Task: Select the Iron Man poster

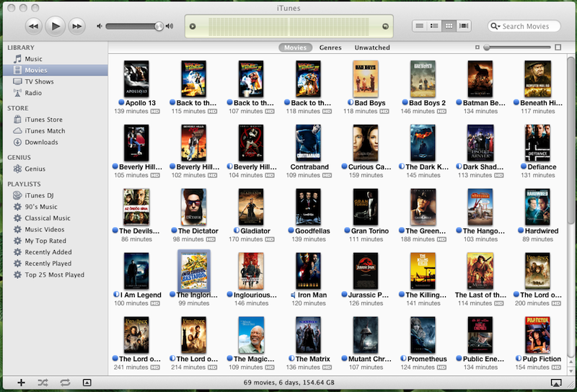Action: click(x=309, y=271)
